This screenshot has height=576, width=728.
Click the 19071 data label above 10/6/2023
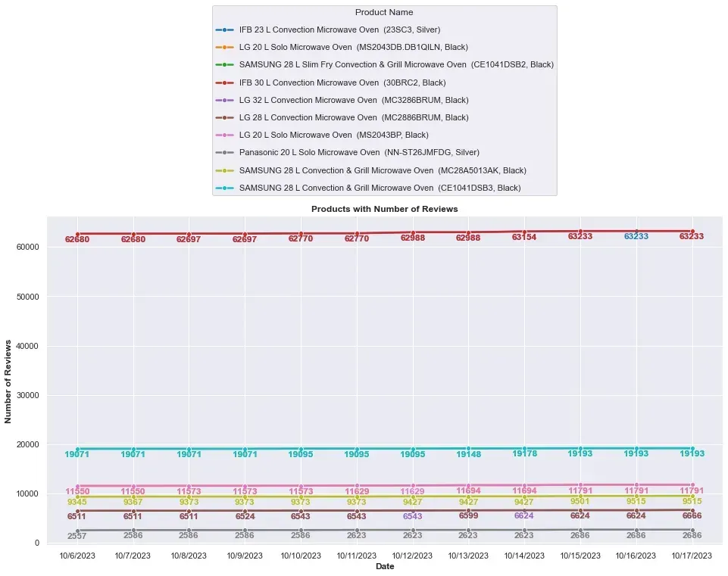[x=77, y=454]
